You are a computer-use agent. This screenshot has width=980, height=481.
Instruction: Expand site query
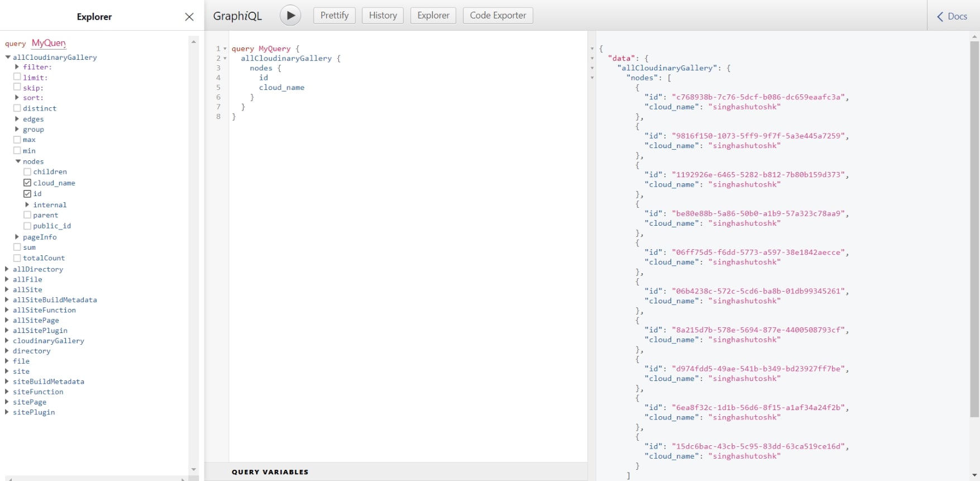7,371
